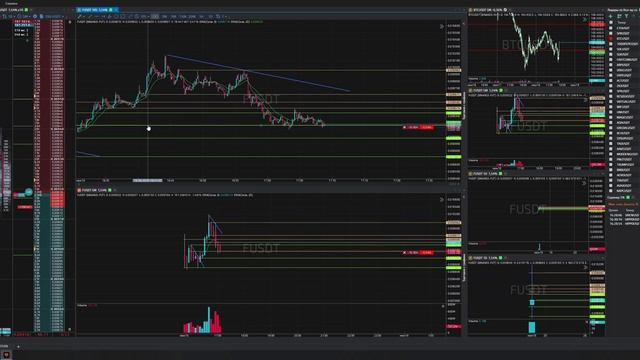Open settings gear in order book toolbar
This screenshot has height=360, width=640.
(35, 16)
